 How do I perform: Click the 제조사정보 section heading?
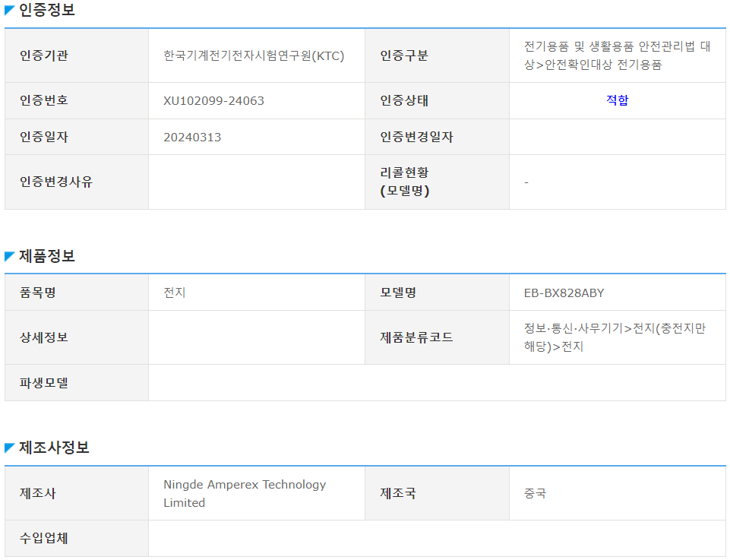click(x=54, y=448)
